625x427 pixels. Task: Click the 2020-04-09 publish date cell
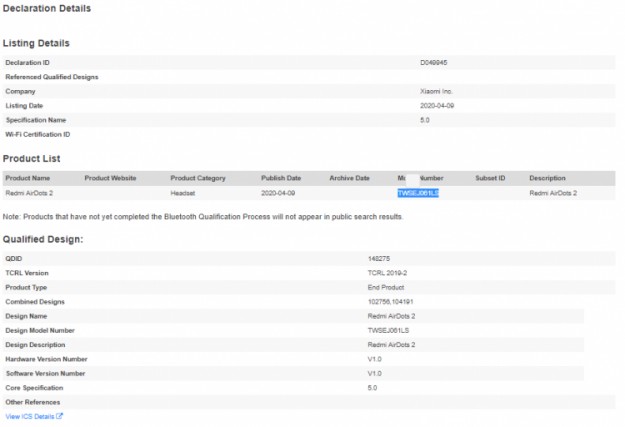[x=278, y=193]
